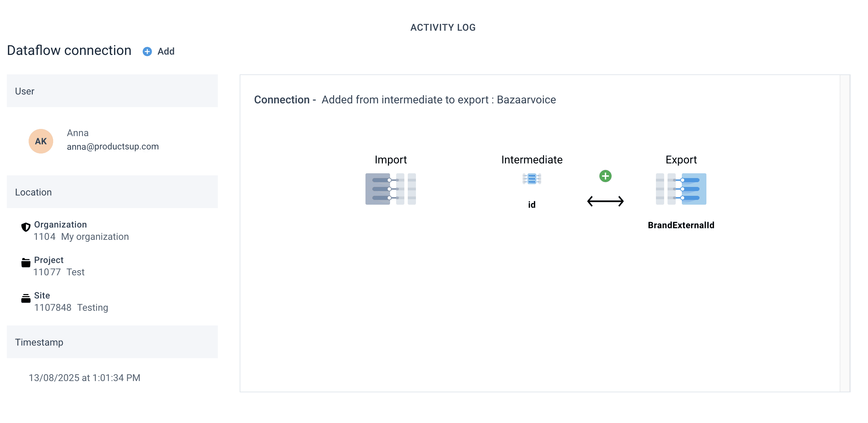
Task: Click the BrandExternalId export field label
Action: (x=681, y=225)
